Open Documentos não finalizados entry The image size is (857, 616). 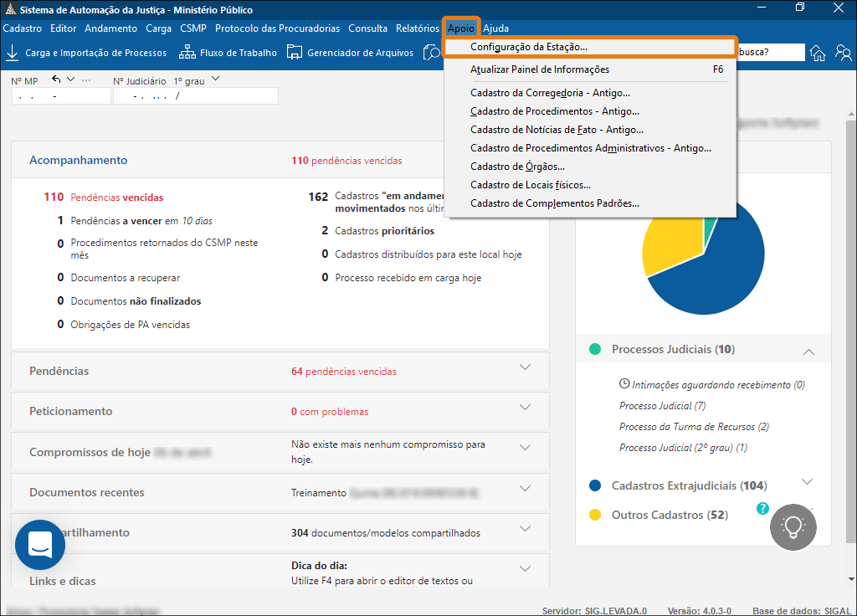pos(129,301)
